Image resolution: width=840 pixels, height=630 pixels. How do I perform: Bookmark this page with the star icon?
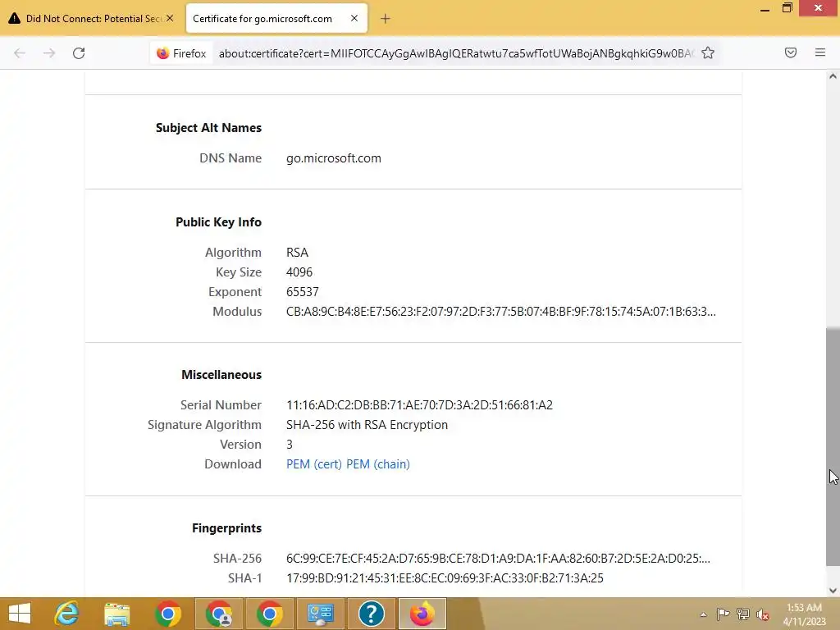pyautogui.click(x=708, y=53)
